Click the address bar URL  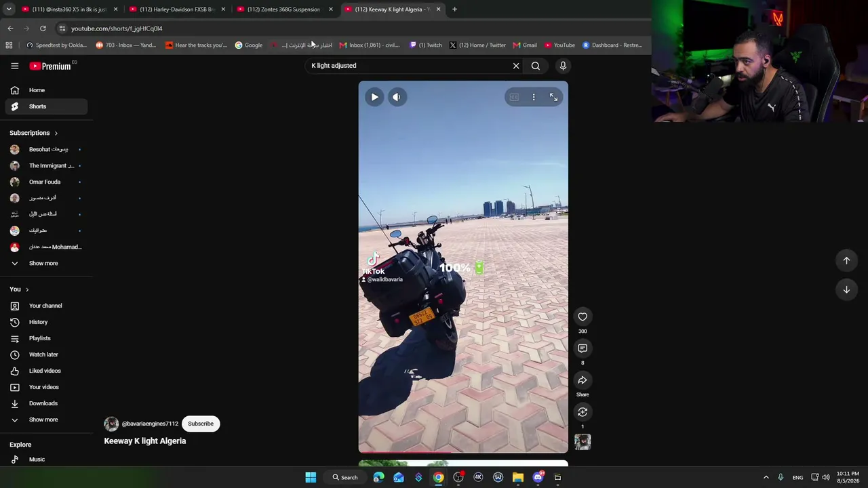117,28
